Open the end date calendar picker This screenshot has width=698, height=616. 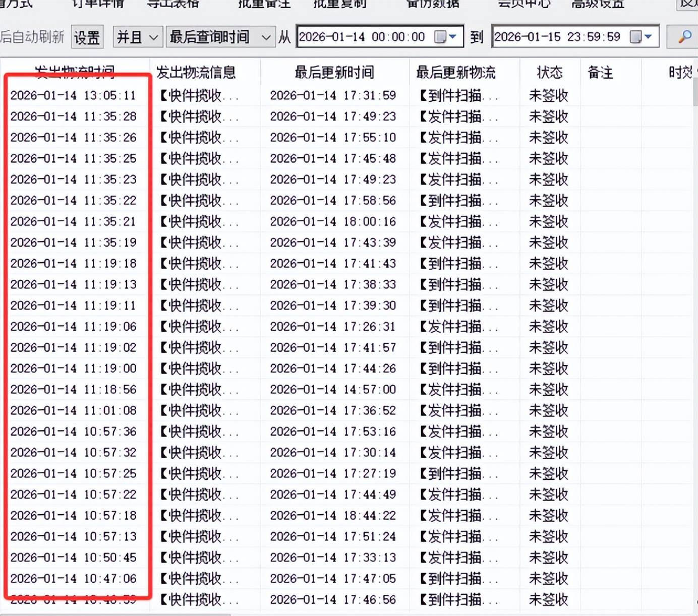coord(642,37)
